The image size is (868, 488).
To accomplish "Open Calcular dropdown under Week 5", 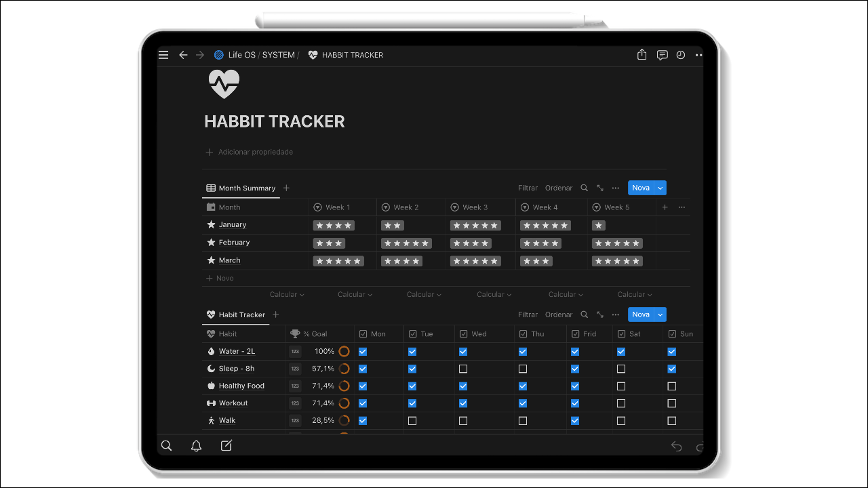I will (635, 294).
